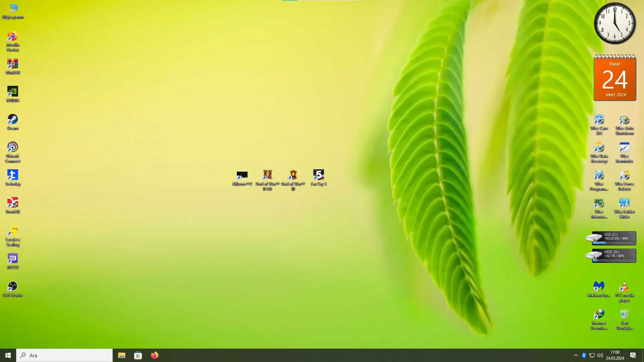Select the Steam desktop shortcut
This screenshot has width=644, height=362.
click(x=13, y=122)
